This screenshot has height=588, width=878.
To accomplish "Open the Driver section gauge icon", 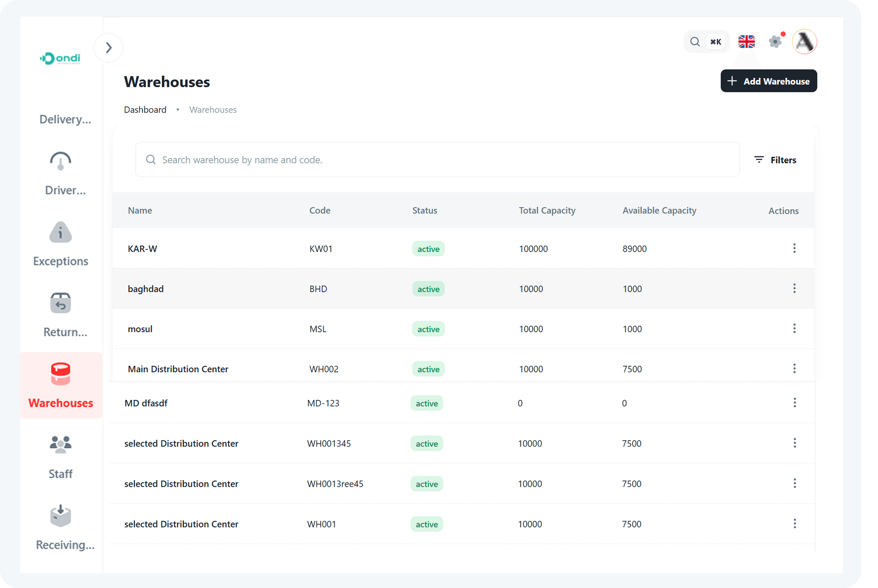I will click(60, 161).
